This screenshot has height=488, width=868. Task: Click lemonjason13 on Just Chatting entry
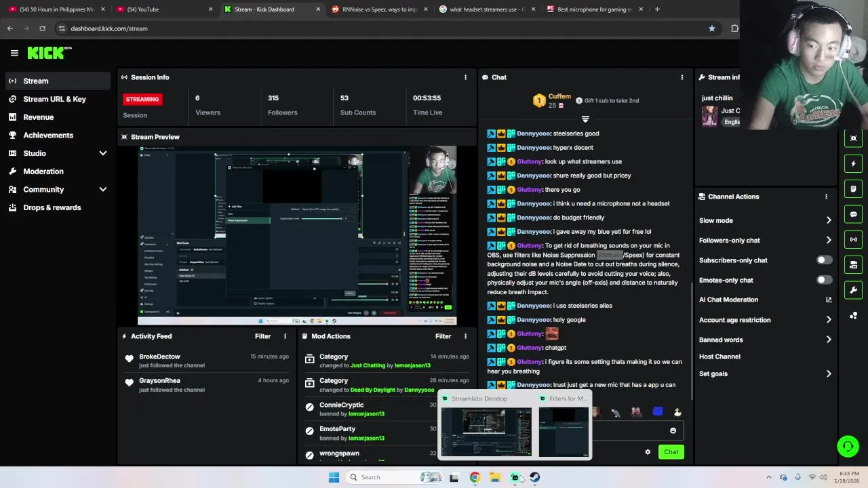point(412,365)
